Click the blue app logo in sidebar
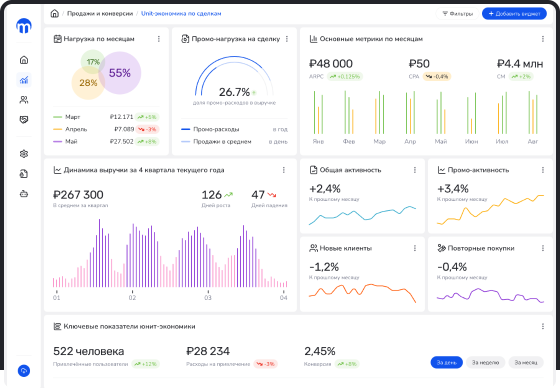 [x=24, y=26]
